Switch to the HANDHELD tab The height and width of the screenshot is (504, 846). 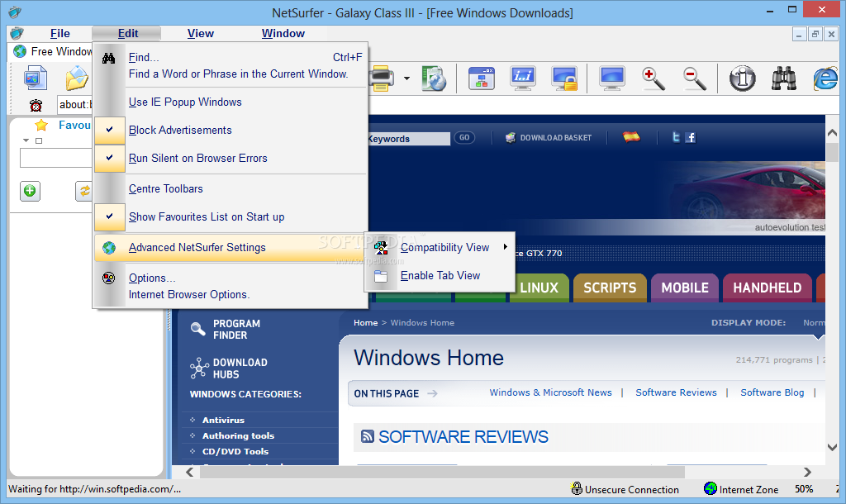(768, 288)
